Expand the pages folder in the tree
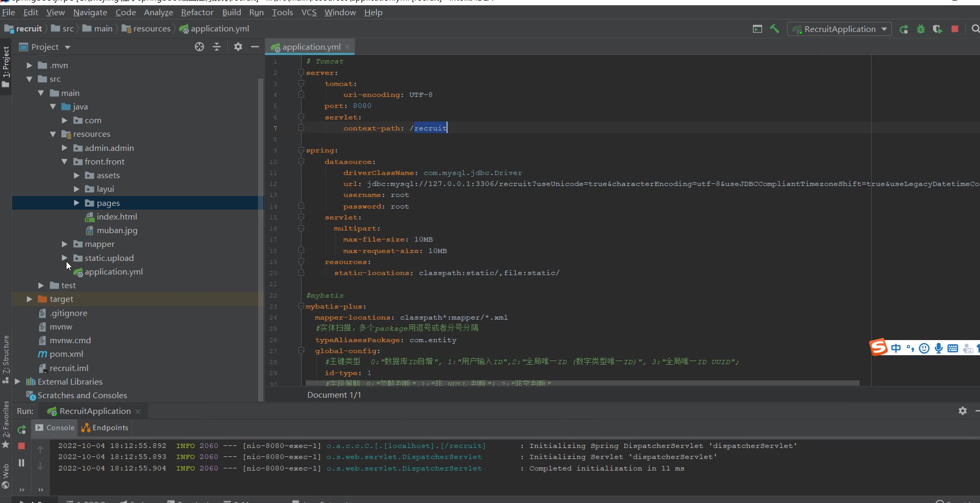 click(x=76, y=203)
